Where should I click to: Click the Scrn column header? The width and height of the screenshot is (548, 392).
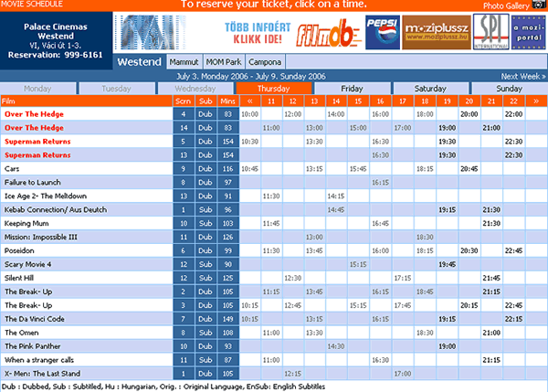click(x=184, y=101)
